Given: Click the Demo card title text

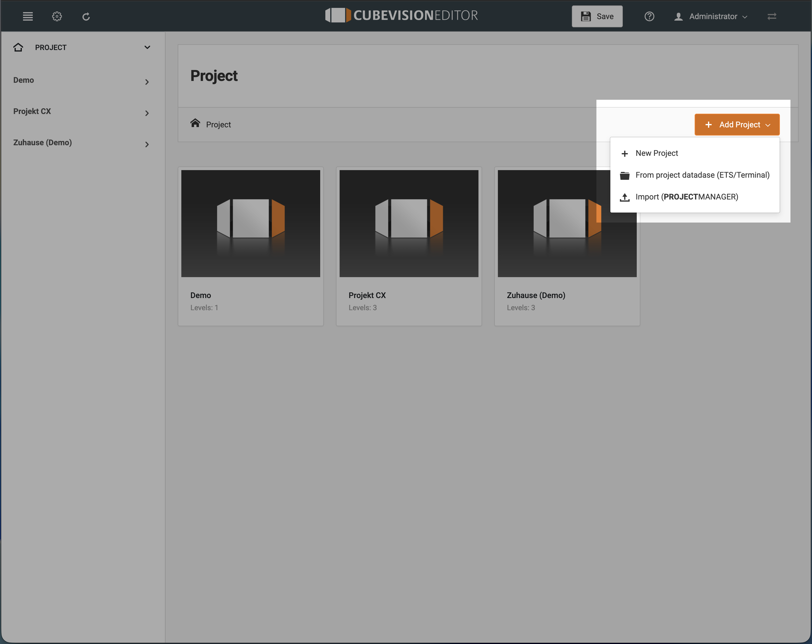Looking at the screenshot, I should tap(200, 295).
